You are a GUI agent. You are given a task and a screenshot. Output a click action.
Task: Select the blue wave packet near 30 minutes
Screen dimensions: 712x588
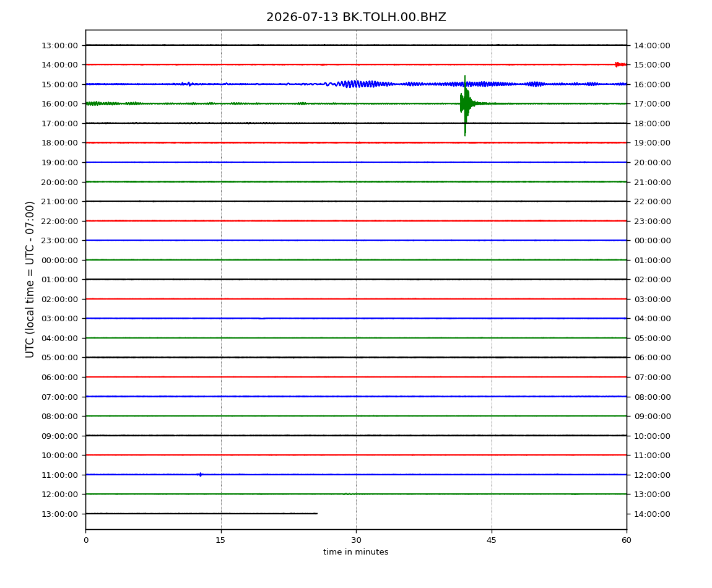[x=358, y=84]
